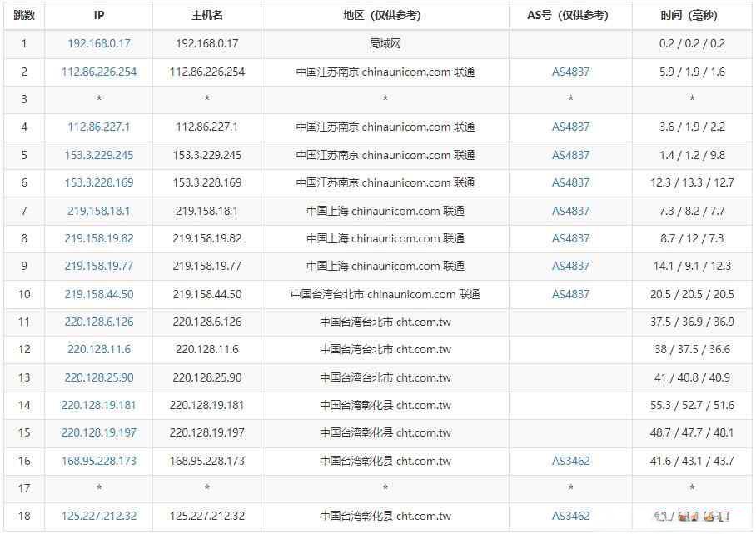This screenshot has height=534, width=756.
Task: Select the time value 41.6 / 43.1 / 43.7
Action: pyautogui.click(x=693, y=462)
